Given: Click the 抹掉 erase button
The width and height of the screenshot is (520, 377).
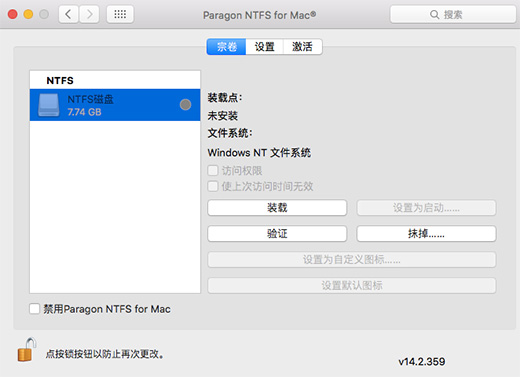Looking at the screenshot, I should point(426,233).
